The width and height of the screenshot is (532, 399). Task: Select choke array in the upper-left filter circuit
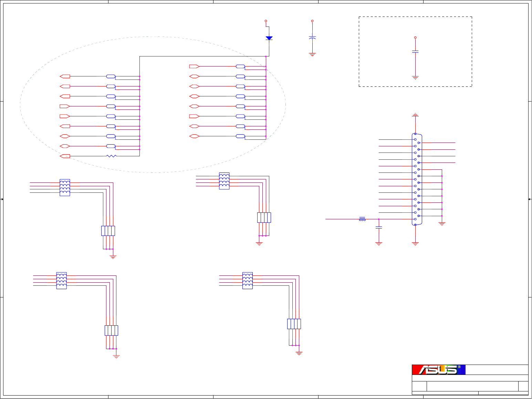click(65, 188)
